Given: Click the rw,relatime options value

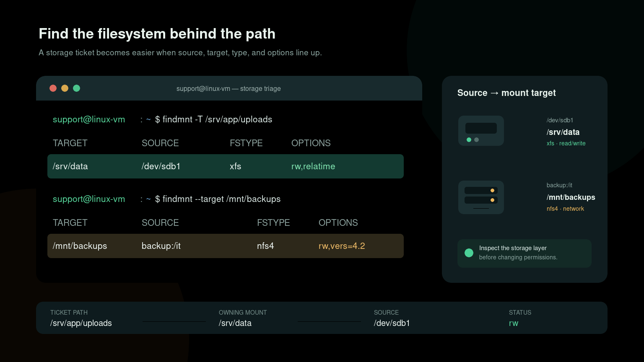Looking at the screenshot, I should tap(313, 166).
